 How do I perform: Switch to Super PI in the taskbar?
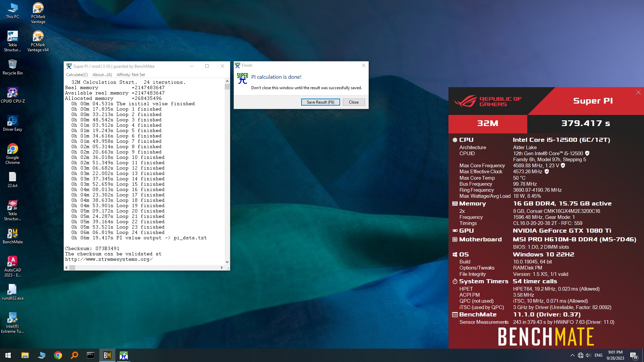point(124,355)
